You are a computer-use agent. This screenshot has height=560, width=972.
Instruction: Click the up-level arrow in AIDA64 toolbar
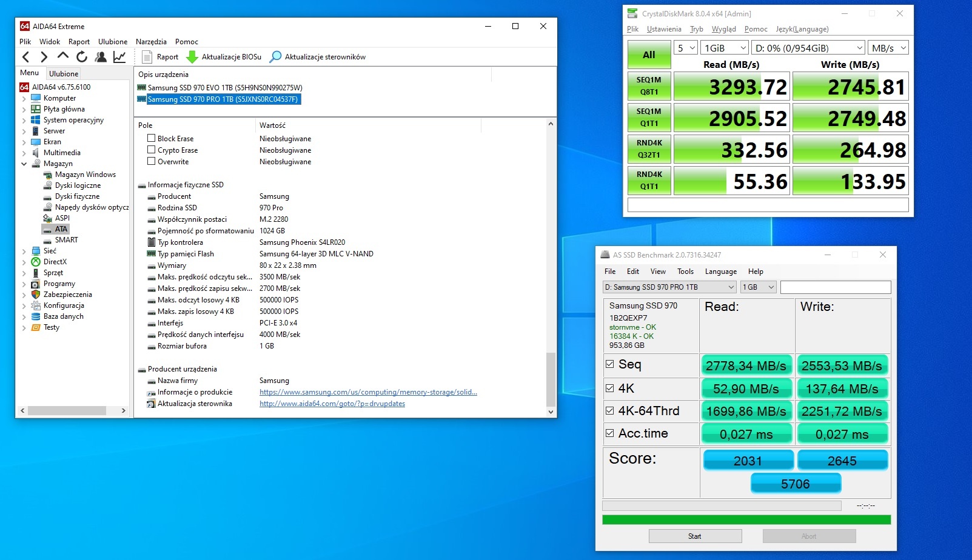pyautogui.click(x=63, y=56)
